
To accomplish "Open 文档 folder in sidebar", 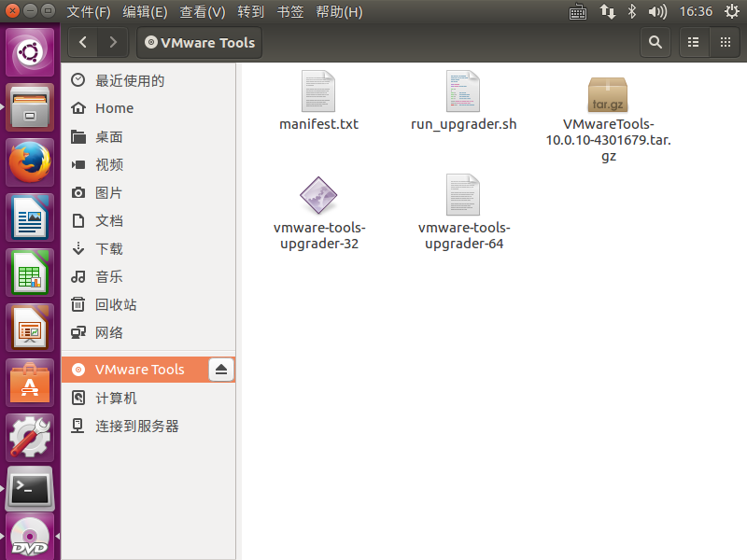I will point(148,221).
